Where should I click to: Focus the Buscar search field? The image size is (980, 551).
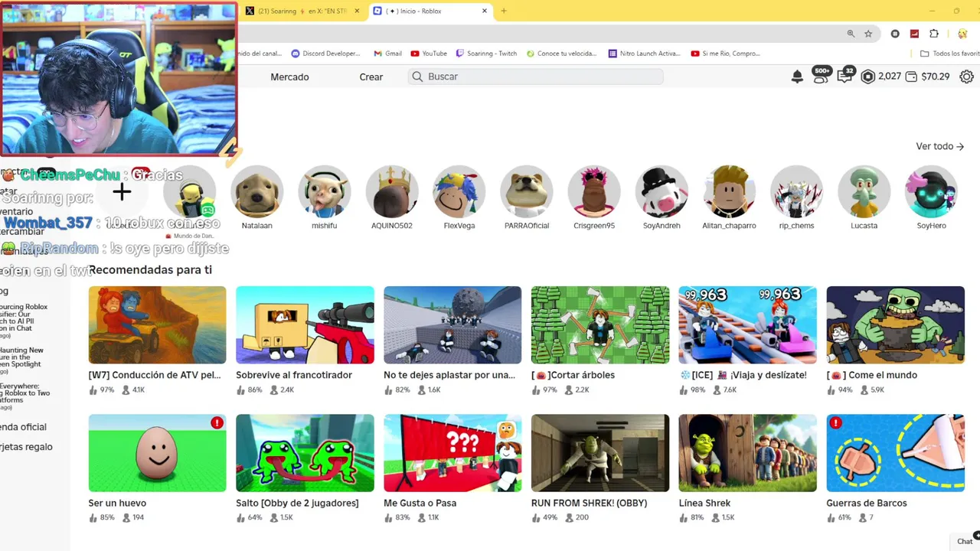pyautogui.click(x=536, y=77)
